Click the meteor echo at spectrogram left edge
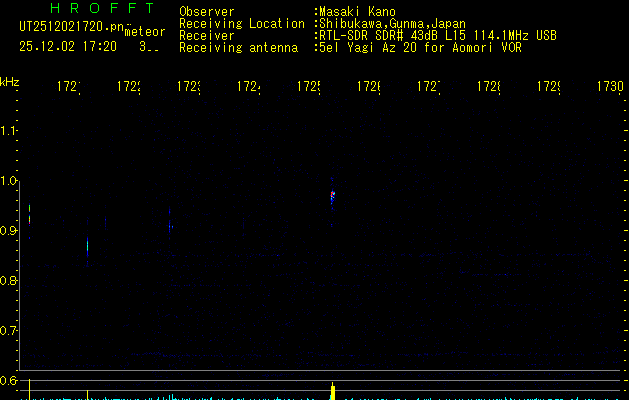This screenshot has width=629, height=400. (x=29, y=216)
